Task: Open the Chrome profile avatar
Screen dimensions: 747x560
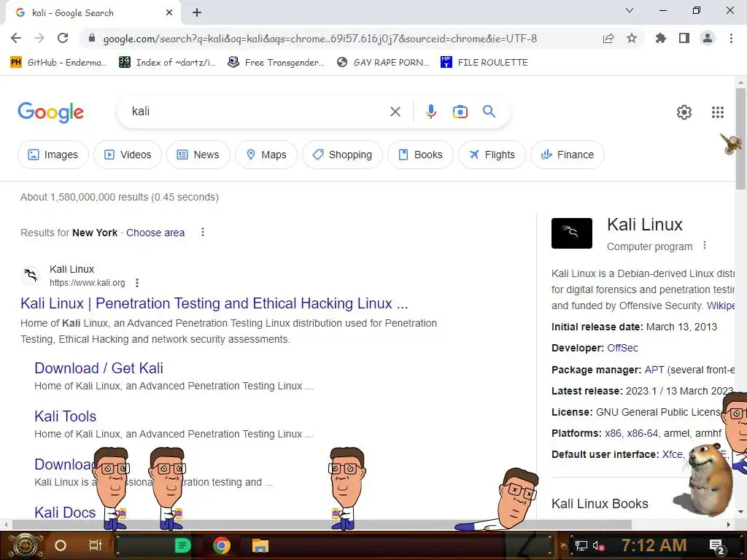Action: (x=708, y=38)
